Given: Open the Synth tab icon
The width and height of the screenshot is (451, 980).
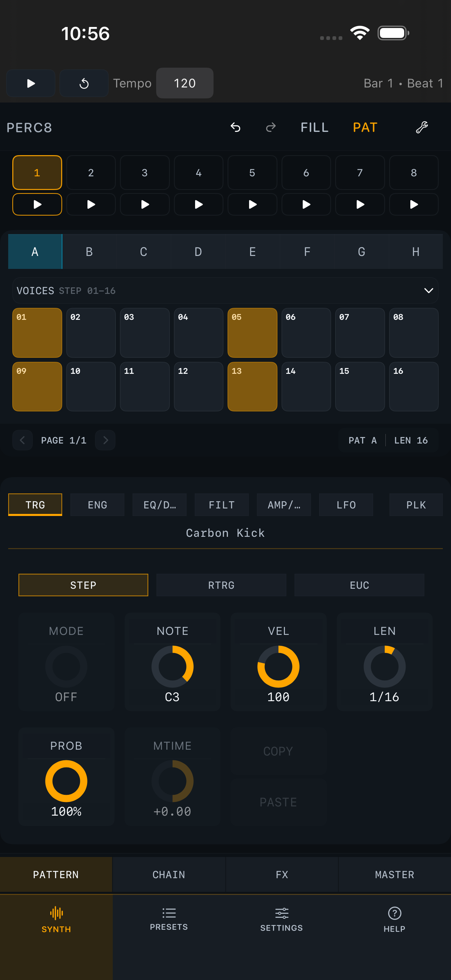Looking at the screenshot, I should pos(56,913).
